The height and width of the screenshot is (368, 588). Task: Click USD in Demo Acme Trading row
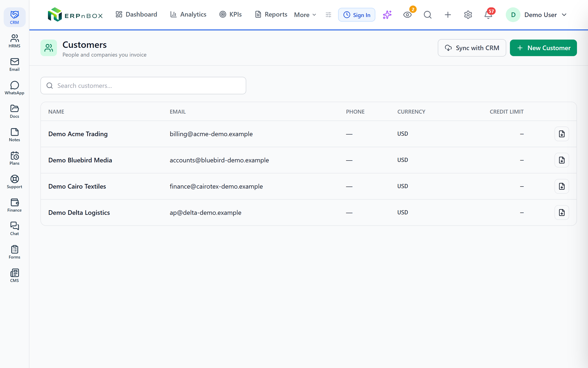pos(403,134)
